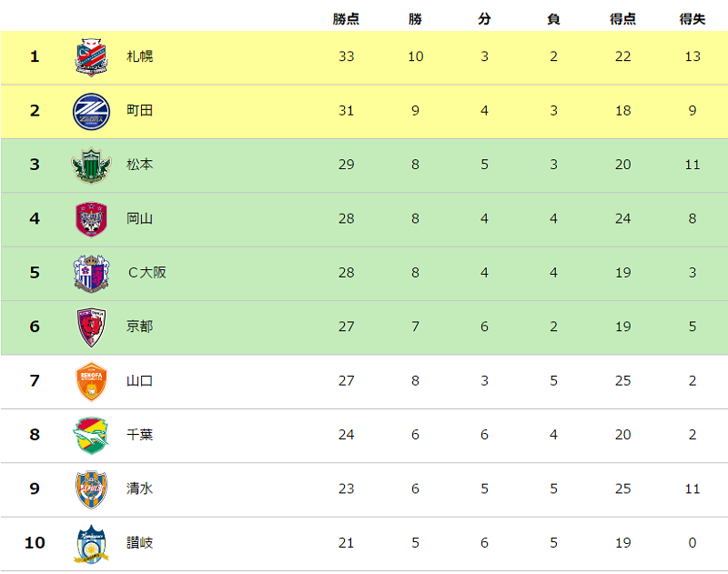Click the Chiba (千葉) team crest
The image size is (728, 574).
[x=91, y=435]
